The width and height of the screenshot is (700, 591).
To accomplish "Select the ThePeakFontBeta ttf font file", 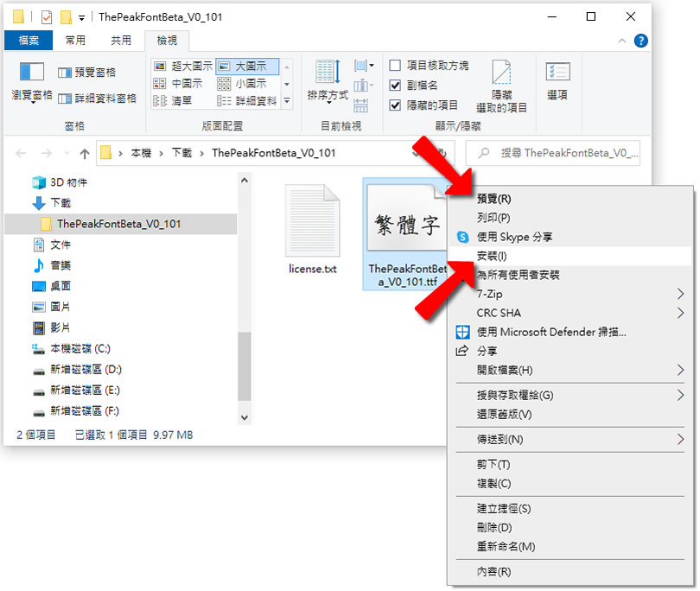I will (406, 234).
